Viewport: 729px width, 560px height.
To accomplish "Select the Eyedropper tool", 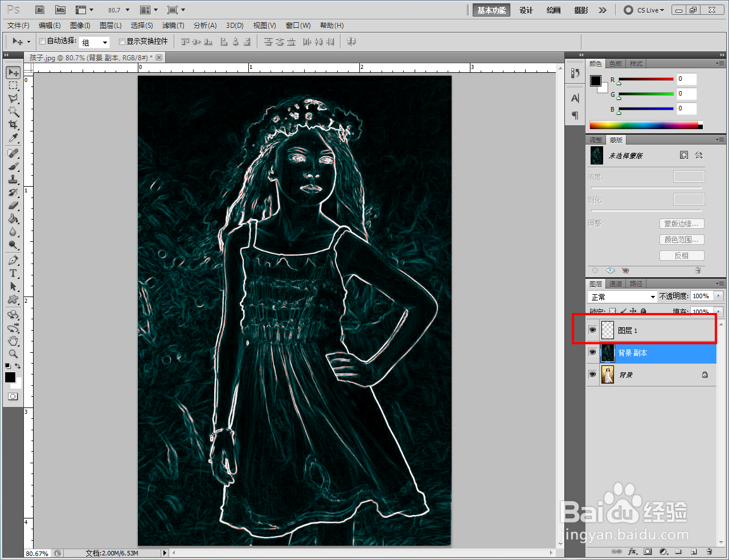I will [x=13, y=138].
